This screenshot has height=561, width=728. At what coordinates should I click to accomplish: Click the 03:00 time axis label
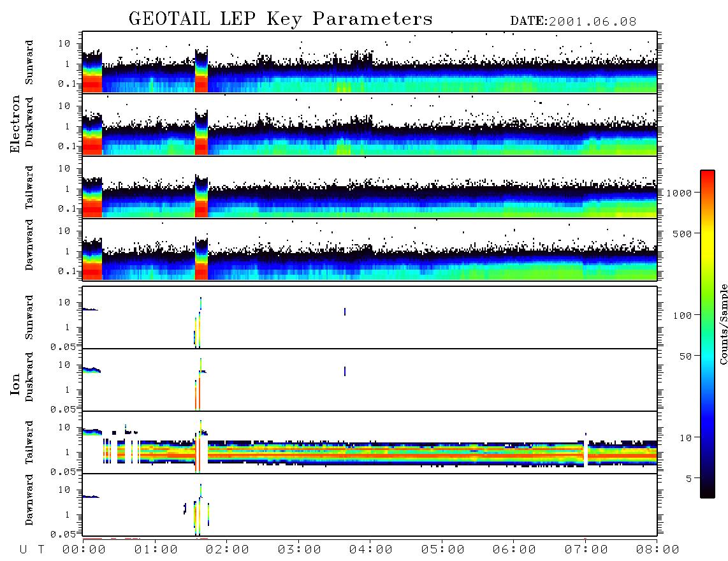299,550
